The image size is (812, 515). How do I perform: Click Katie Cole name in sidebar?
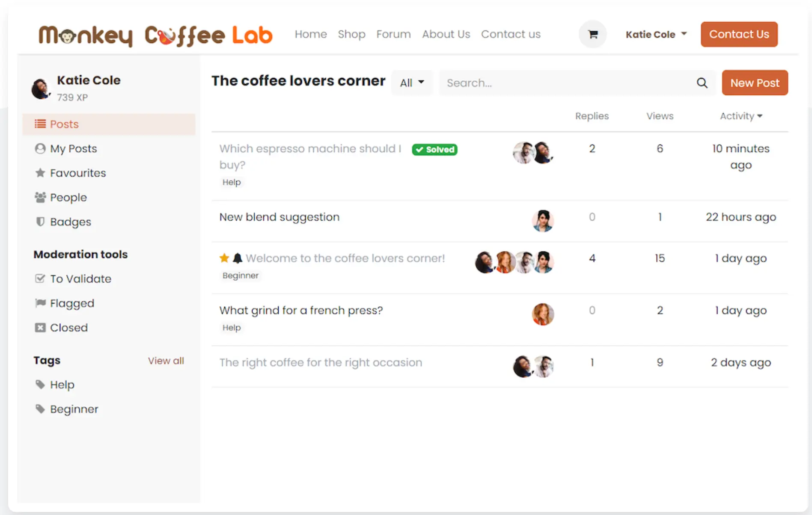89,80
